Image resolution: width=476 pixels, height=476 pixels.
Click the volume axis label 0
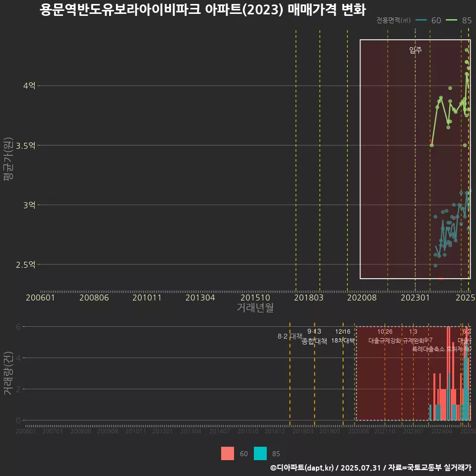[x=18, y=420]
